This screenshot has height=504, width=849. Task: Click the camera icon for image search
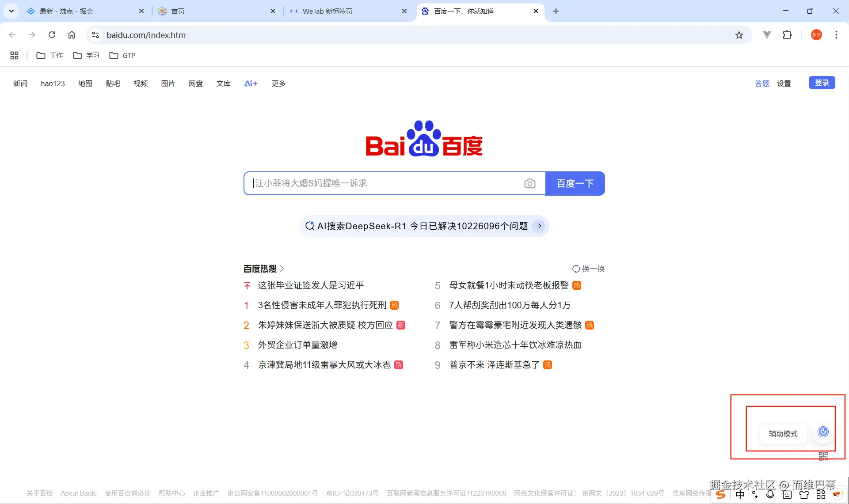click(529, 183)
